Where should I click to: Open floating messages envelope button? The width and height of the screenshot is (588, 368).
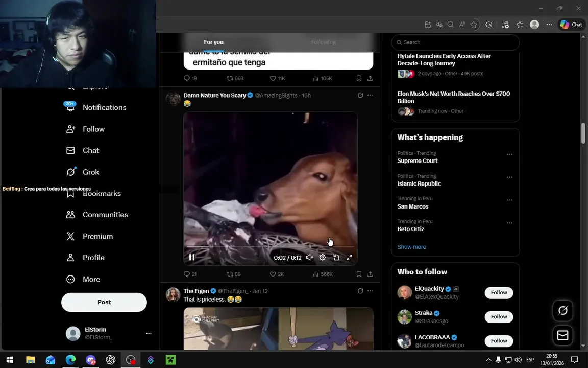562,335
